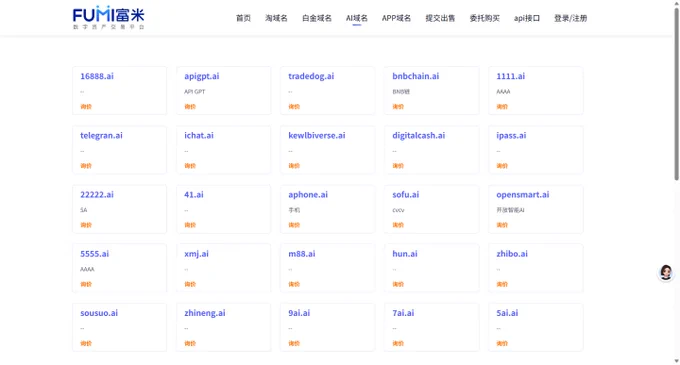
Task: Go to the 首页 home menu item
Action: point(243,18)
